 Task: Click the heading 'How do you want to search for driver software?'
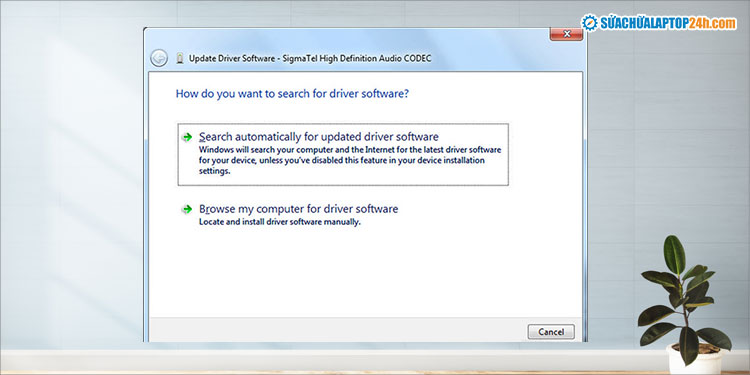tap(292, 93)
